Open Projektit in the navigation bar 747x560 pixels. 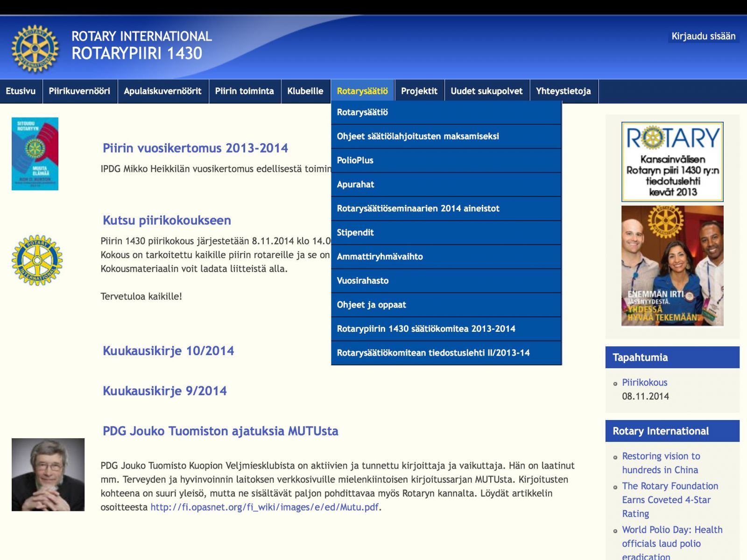419,91
